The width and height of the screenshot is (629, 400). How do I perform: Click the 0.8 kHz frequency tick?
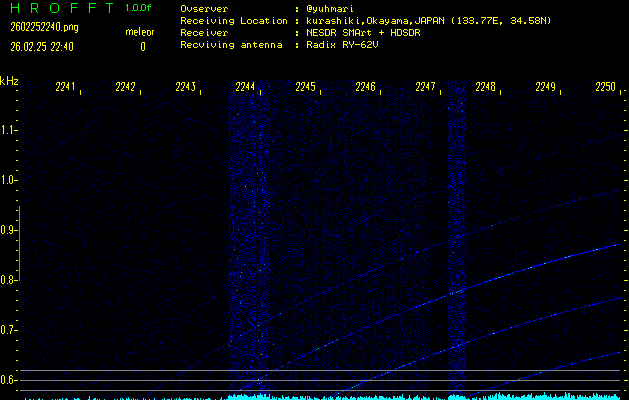[x=9, y=280]
